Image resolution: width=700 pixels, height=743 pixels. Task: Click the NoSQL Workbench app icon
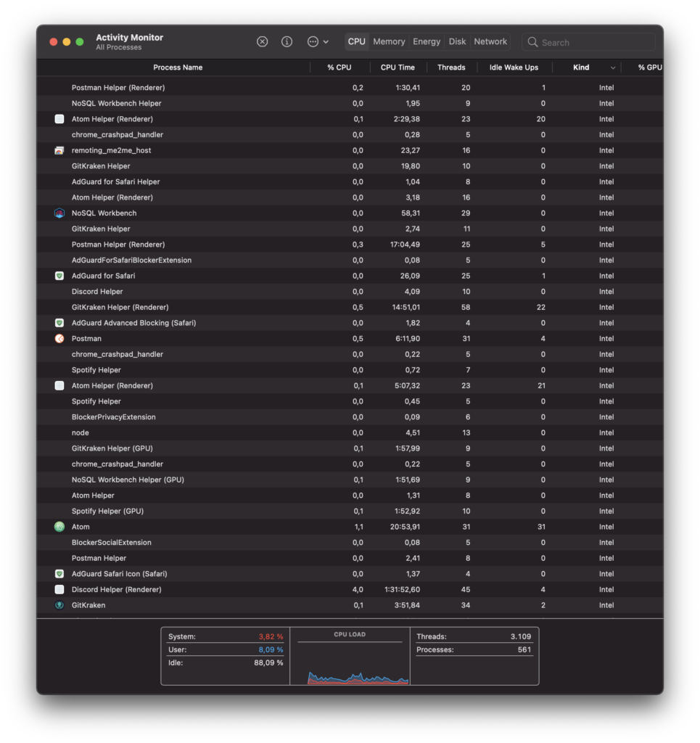click(x=59, y=213)
